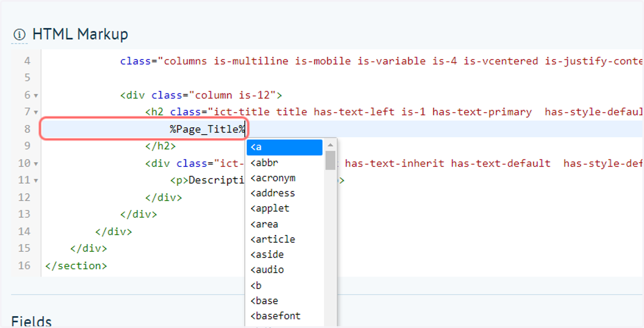
Task: Select <address in the suggestion list
Action: [x=284, y=193]
